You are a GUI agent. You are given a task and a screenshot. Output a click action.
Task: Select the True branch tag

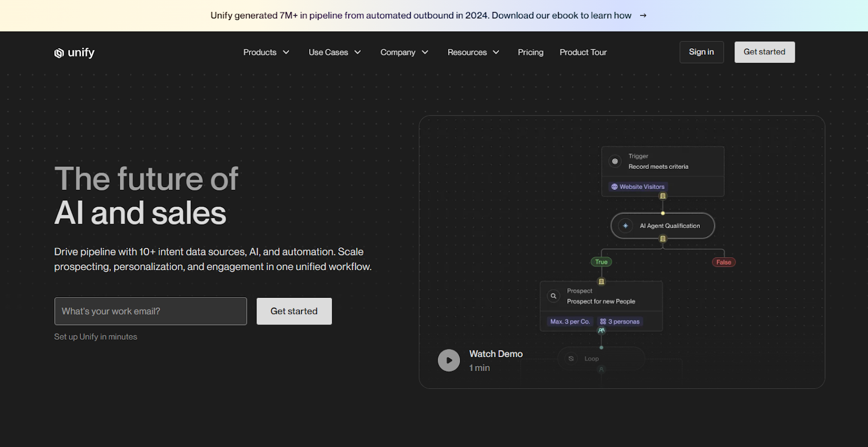point(601,262)
